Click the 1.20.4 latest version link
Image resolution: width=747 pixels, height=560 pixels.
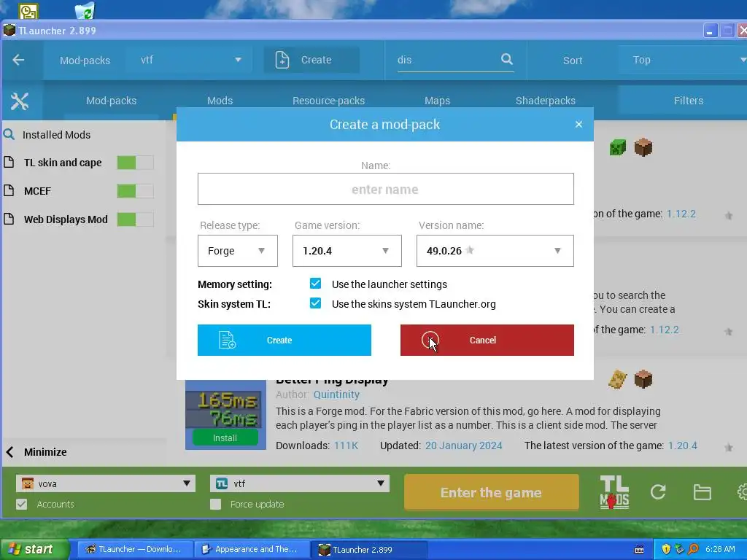[x=682, y=446]
